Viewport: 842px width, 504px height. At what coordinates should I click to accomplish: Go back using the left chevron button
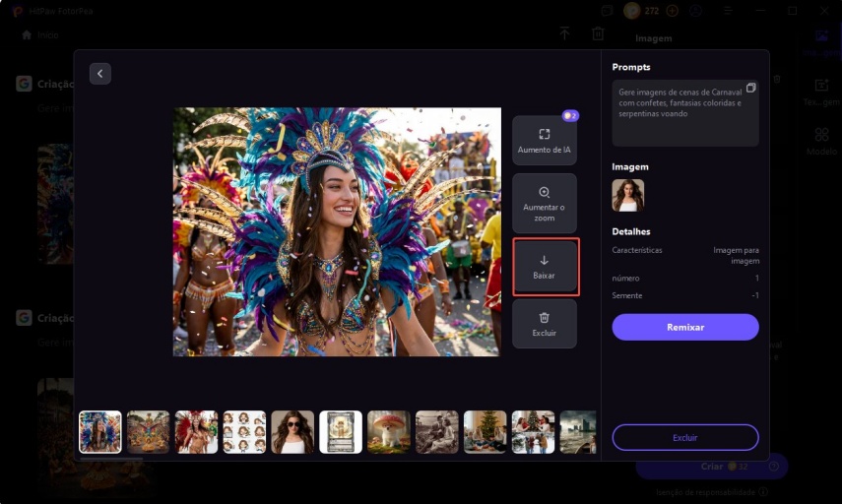tap(100, 74)
